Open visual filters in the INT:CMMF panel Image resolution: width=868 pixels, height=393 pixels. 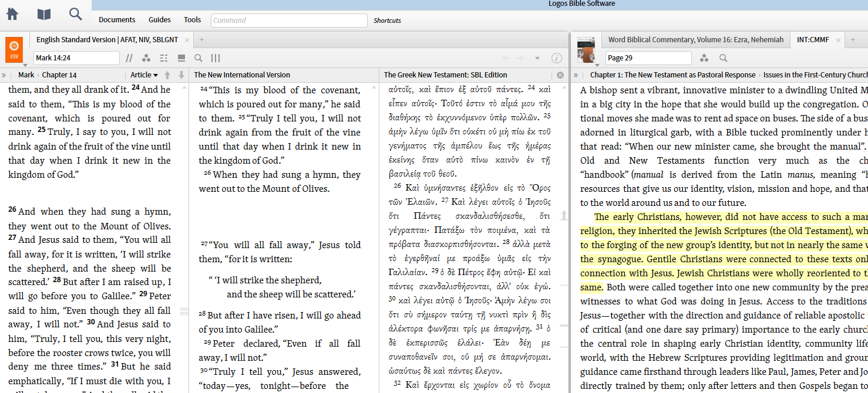point(704,58)
